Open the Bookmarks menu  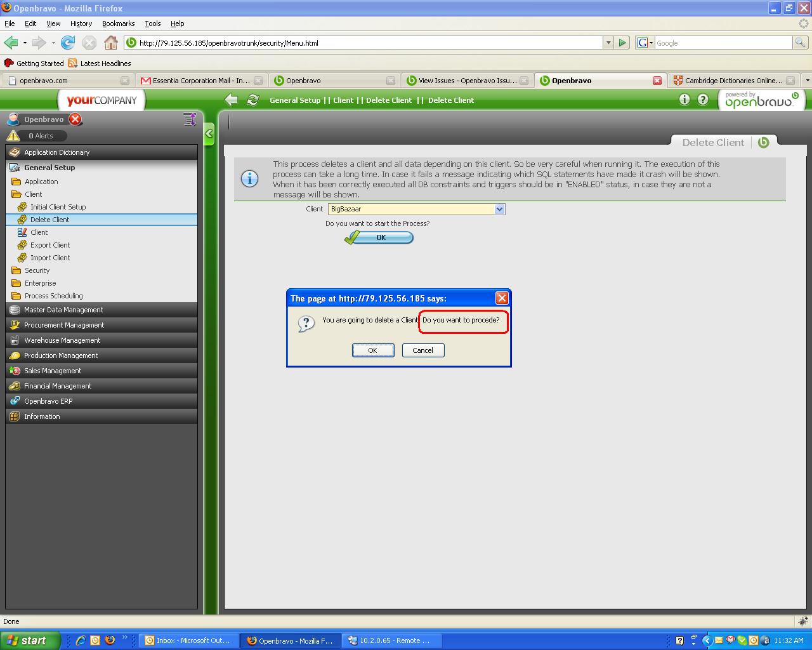pyautogui.click(x=118, y=23)
